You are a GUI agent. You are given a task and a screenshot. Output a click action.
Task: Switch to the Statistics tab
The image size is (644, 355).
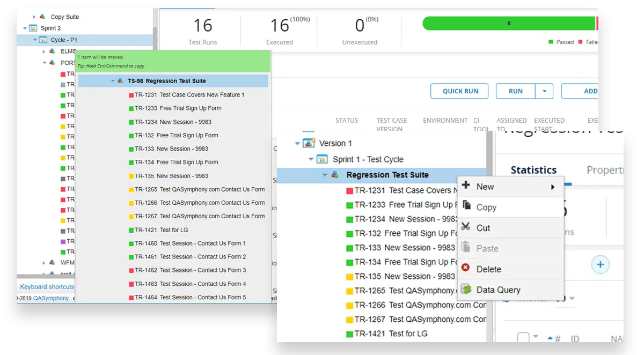tap(533, 170)
